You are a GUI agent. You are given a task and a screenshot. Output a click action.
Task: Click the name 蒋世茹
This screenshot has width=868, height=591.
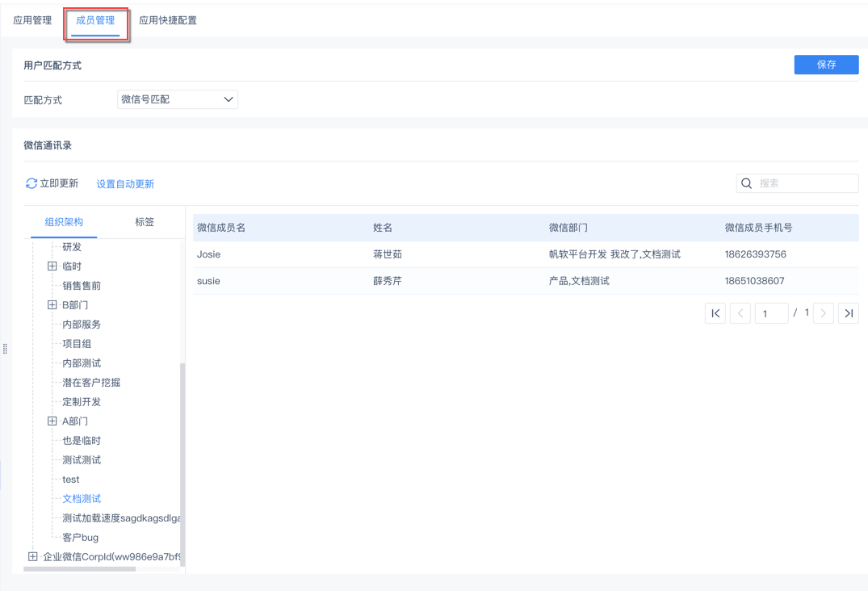(x=388, y=254)
